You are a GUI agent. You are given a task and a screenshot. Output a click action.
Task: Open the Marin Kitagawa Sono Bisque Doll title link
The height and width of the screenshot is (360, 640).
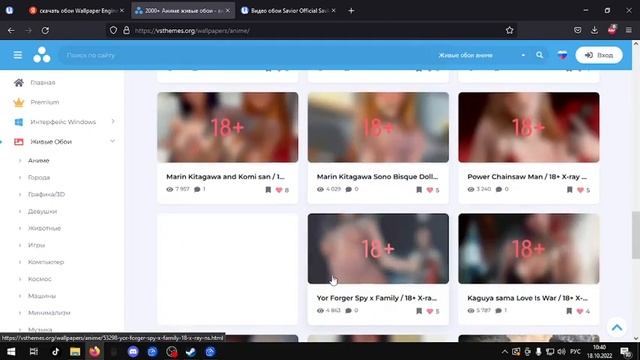[x=377, y=177]
